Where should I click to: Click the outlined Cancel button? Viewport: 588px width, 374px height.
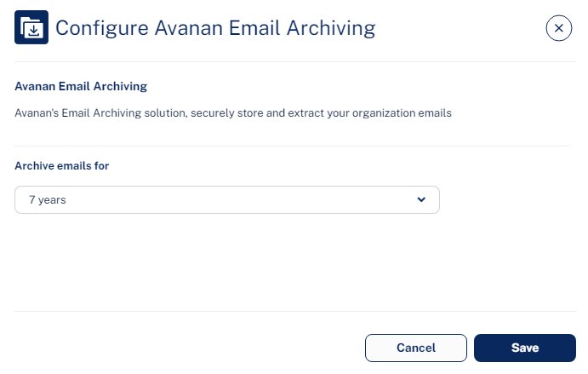click(416, 348)
